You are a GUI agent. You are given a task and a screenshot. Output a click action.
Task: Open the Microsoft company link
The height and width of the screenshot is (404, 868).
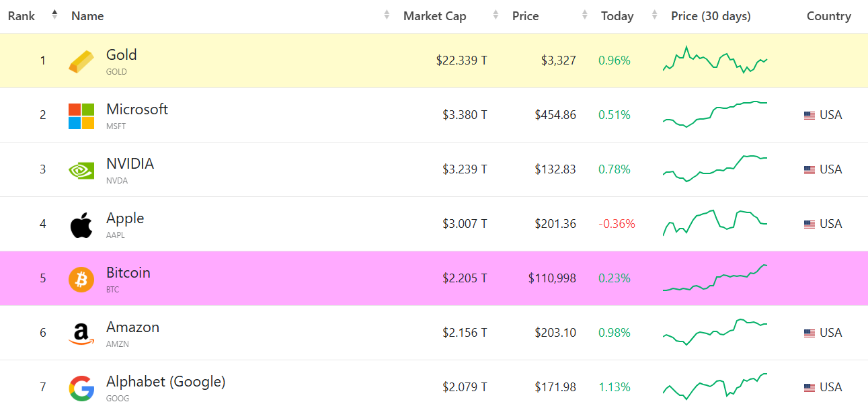(137, 110)
